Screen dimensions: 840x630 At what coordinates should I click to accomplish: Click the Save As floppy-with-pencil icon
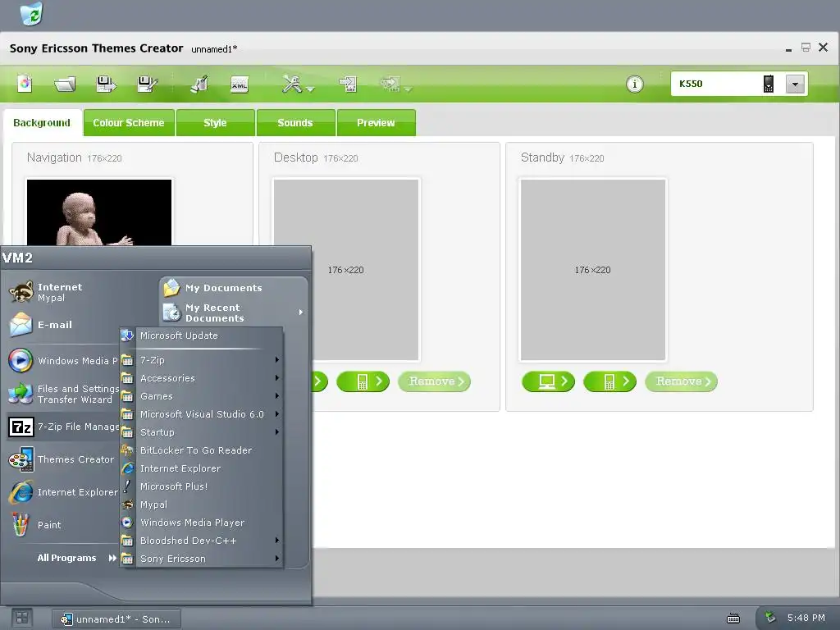pyautogui.click(x=147, y=84)
